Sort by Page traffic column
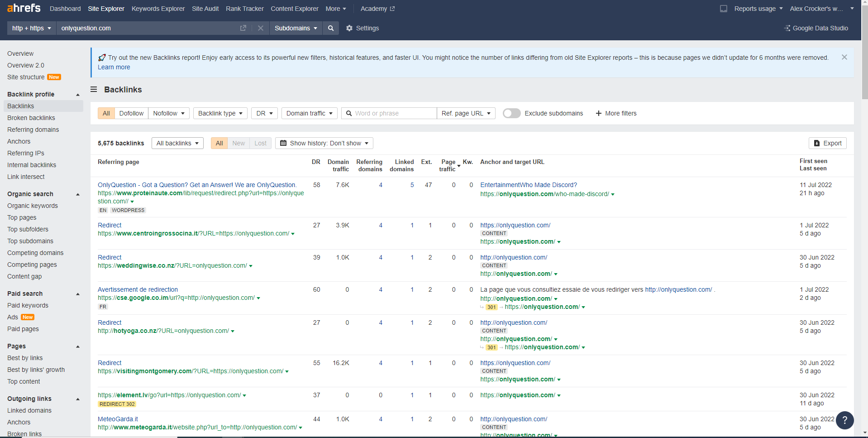The width and height of the screenshot is (868, 438). (448, 165)
